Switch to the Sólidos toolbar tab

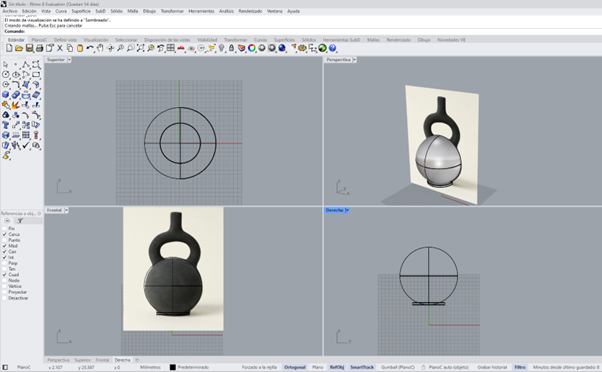pos(309,40)
